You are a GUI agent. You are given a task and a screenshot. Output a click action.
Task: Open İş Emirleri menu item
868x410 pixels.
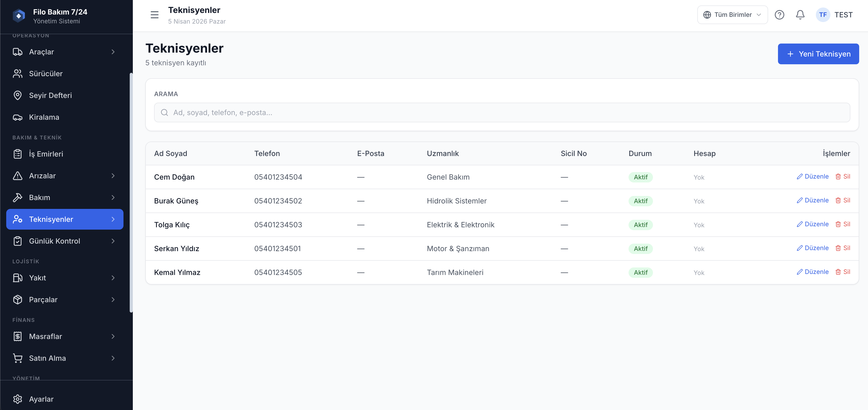point(46,154)
